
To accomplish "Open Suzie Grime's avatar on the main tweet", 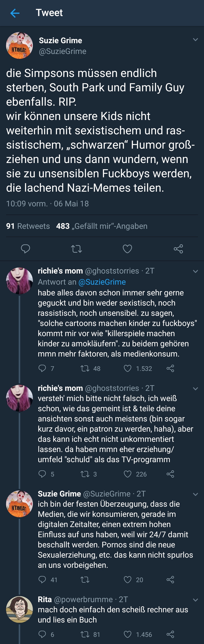I will coord(19,45).
